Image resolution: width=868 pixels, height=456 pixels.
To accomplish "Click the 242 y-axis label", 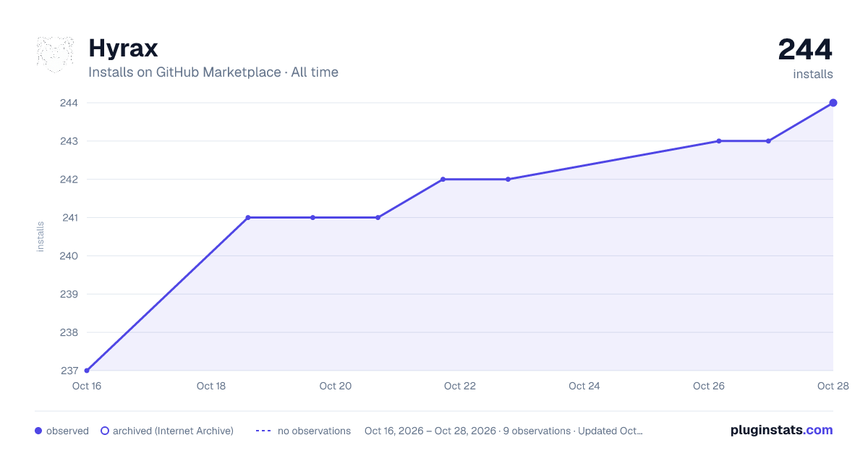I will pyautogui.click(x=69, y=180).
